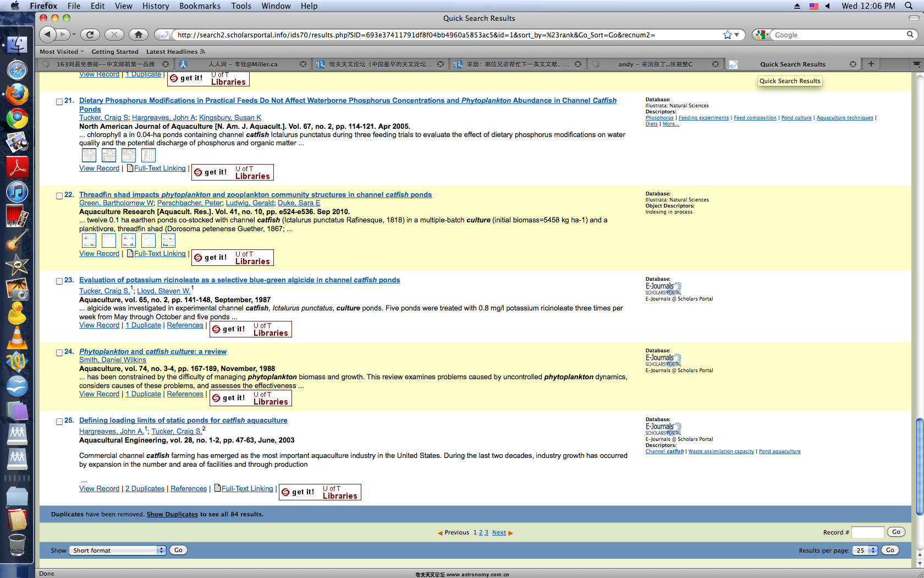Click the page vertical scrollbar thumb

point(919,467)
